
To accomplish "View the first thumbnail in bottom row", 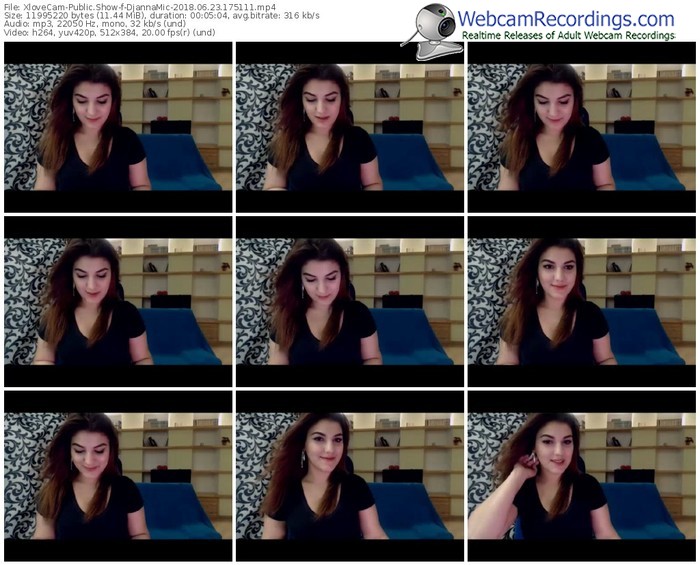I will pos(118,475).
